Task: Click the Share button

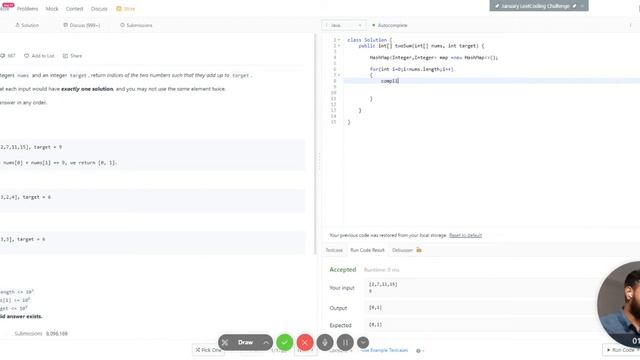Action: pyautogui.click(x=72, y=56)
